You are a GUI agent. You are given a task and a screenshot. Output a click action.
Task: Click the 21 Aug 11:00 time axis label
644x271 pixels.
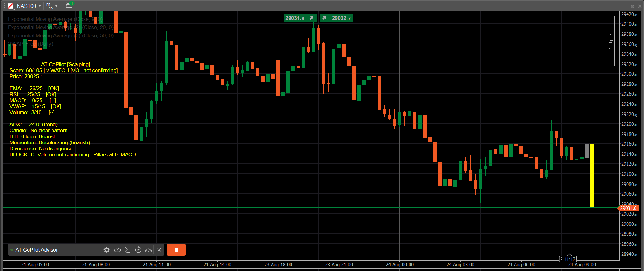[x=157, y=265]
